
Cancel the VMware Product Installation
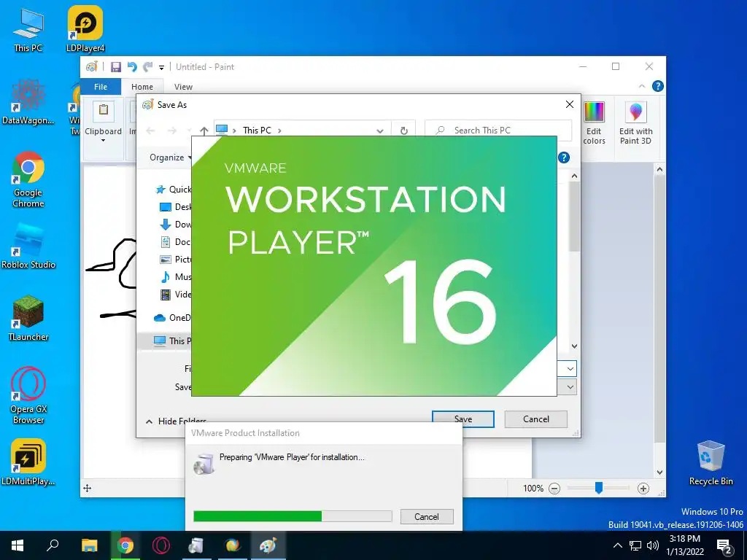pyautogui.click(x=426, y=517)
